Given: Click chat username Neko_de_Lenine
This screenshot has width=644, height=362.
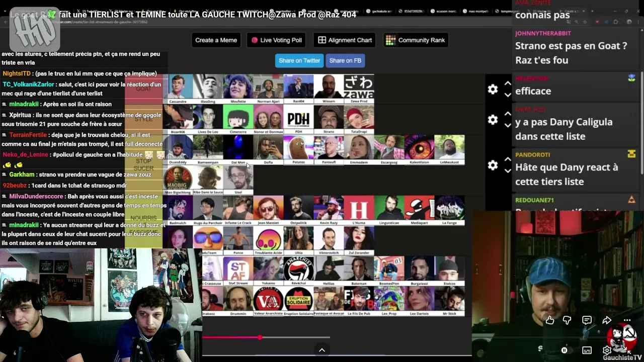Looking at the screenshot, I should click(25, 155).
